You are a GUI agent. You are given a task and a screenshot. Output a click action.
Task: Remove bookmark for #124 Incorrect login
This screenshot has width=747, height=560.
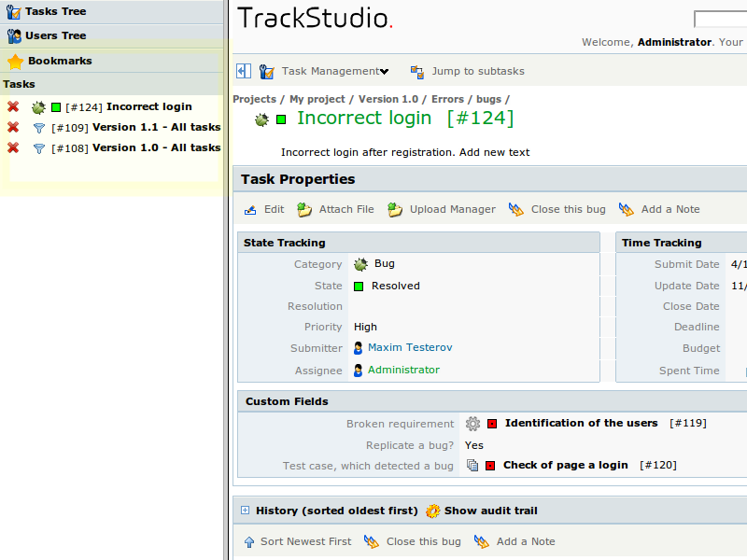tap(13, 106)
